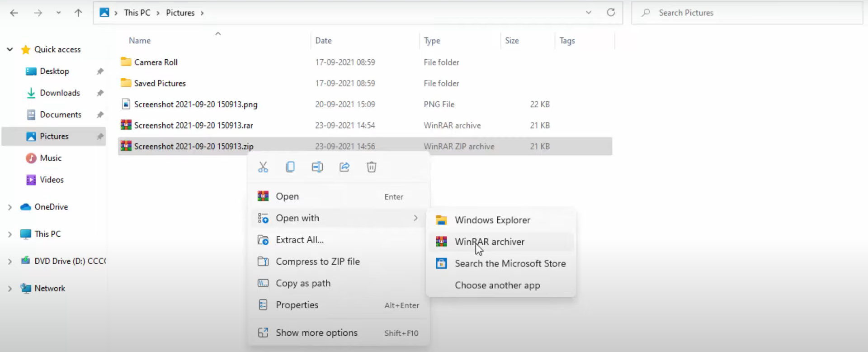
Task: Click the Cut scissors icon in context menu
Action: pyautogui.click(x=263, y=167)
